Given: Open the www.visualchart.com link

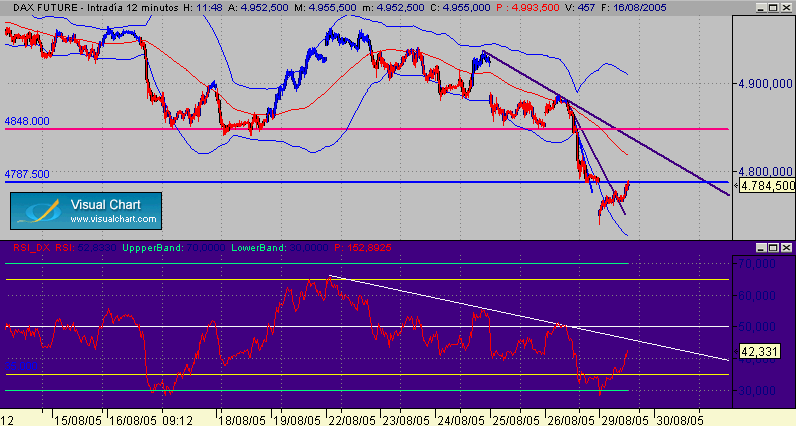Looking at the screenshot, I should 113,219.
